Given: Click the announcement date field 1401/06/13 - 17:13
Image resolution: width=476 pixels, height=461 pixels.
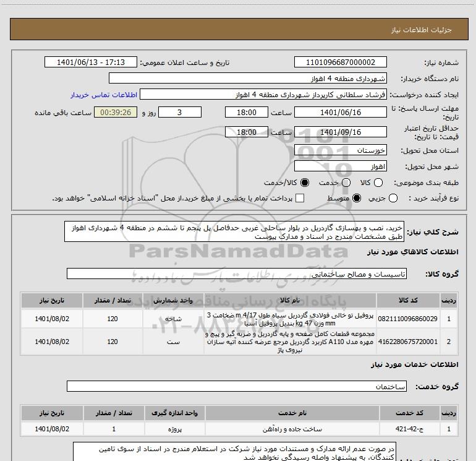Looking at the screenshot, I should [x=91, y=62].
